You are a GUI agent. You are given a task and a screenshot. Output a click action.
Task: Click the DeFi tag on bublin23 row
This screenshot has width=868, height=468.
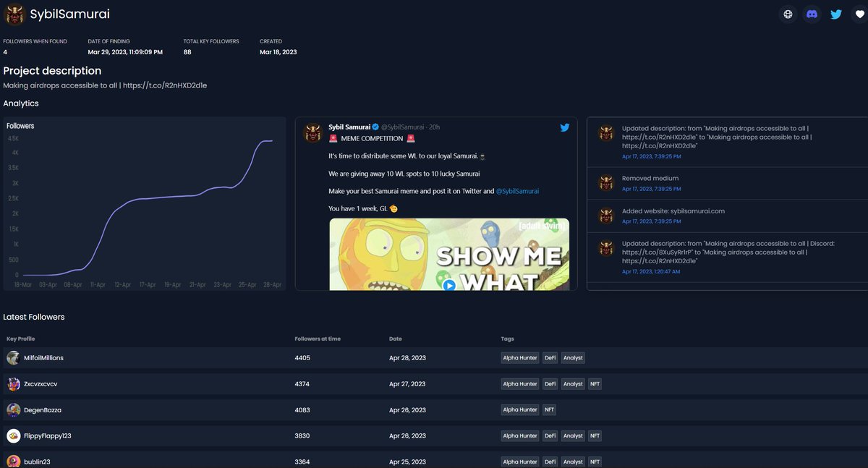550,461
